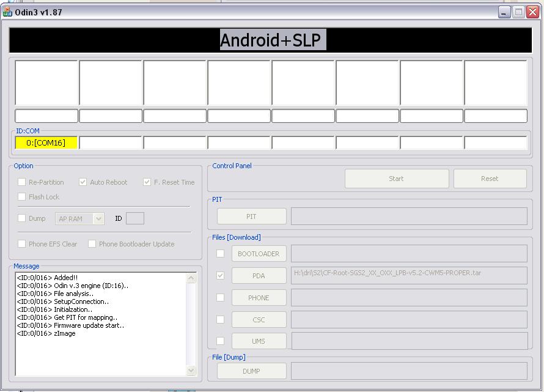Click the Odin3 app icon in title bar
The image size is (544, 392).
tap(7, 12)
